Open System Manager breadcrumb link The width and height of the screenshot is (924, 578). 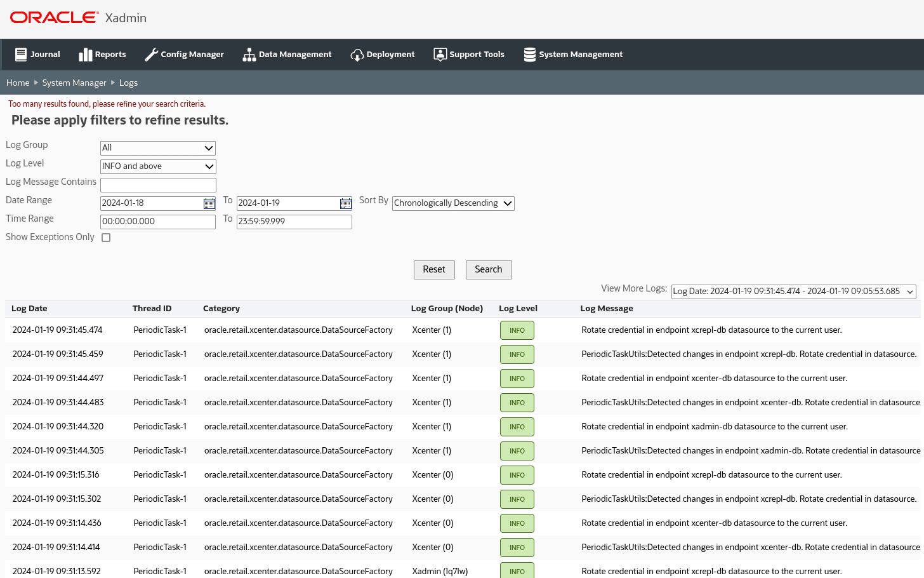(74, 83)
